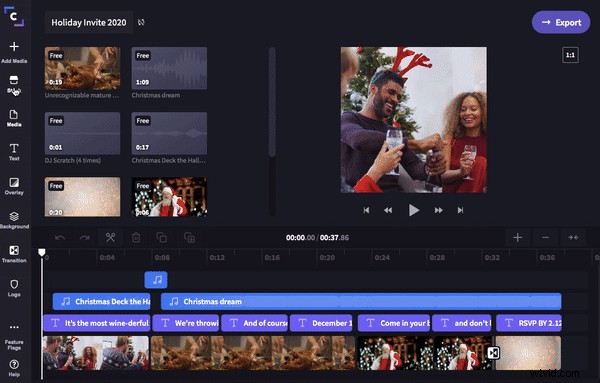Select the Santa Claus stock video thumbnail

169,197
